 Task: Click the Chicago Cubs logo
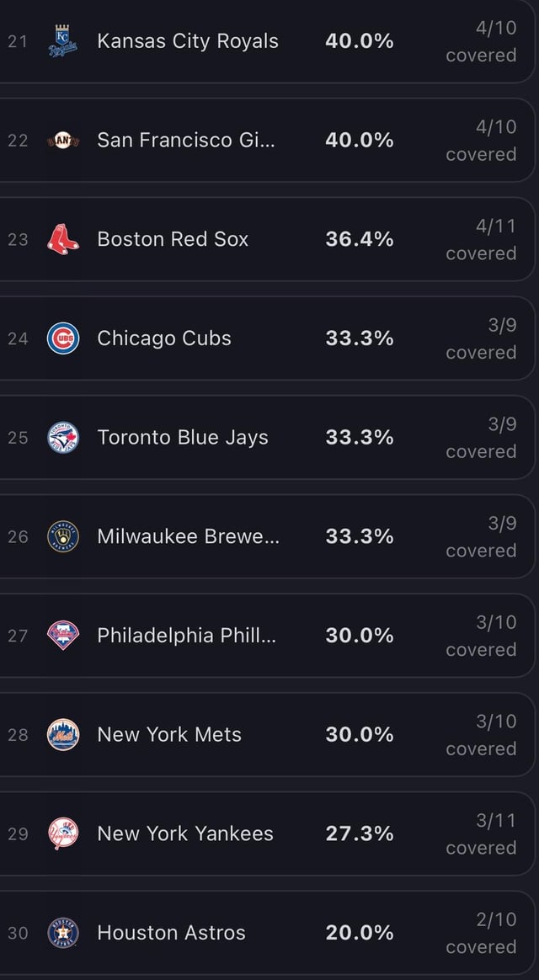63,338
